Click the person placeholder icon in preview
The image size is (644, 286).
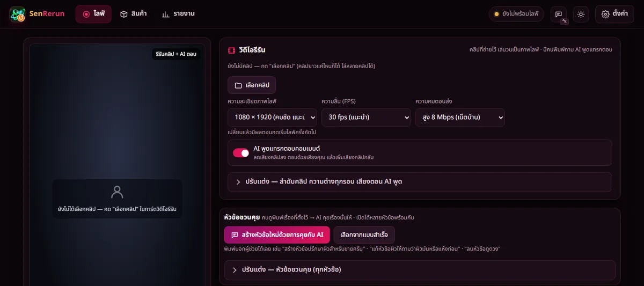pyautogui.click(x=117, y=192)
